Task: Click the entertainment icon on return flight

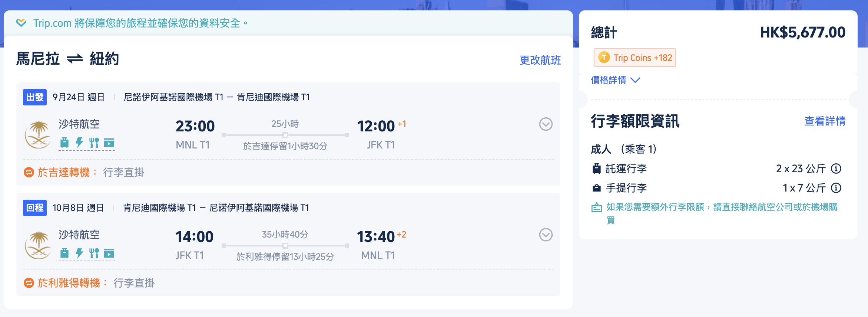Action: point(109,253)
